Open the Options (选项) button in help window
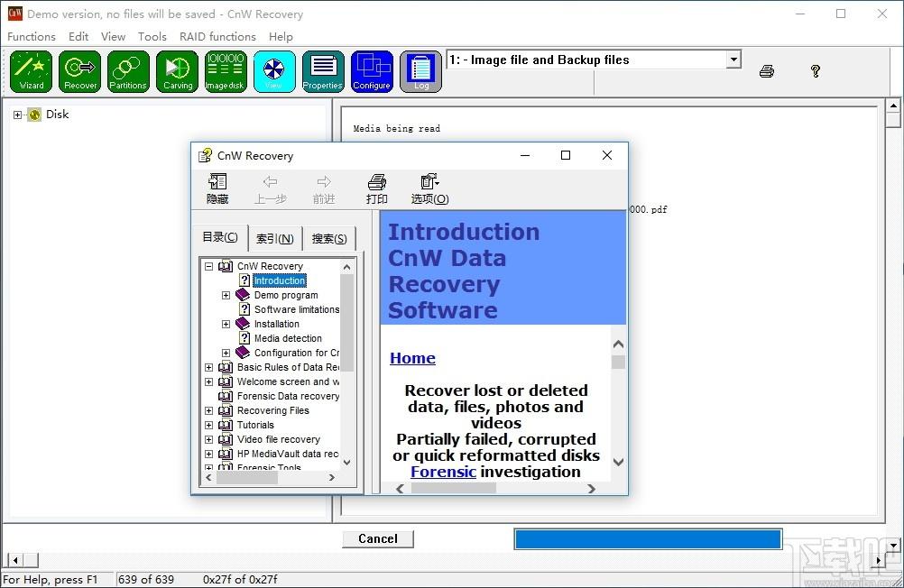The height and width of the screenshot is (588, 904). (x=429, y=189)
